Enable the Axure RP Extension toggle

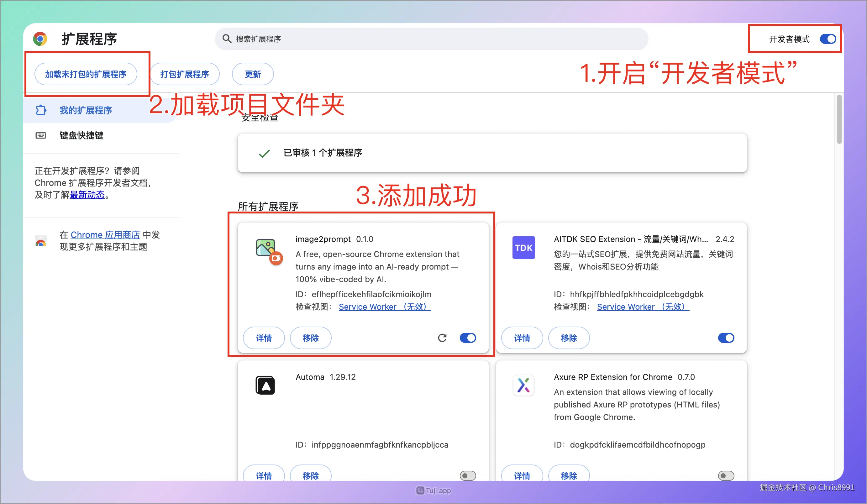point(726,475)
